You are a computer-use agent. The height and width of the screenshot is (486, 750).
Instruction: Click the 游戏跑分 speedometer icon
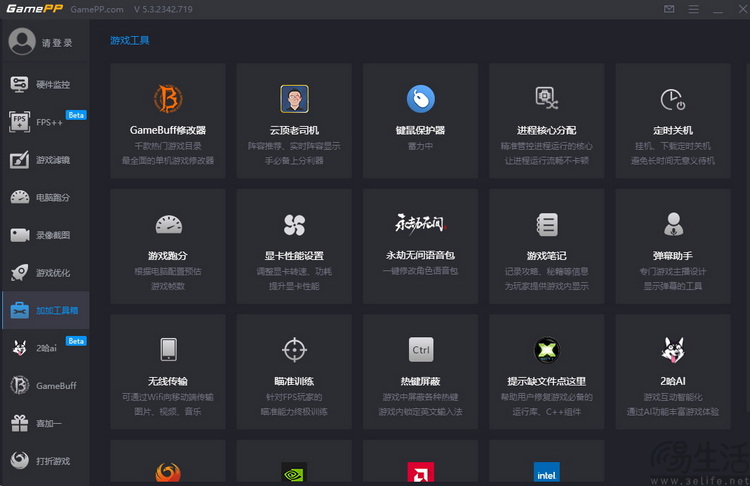coord(168,224)
